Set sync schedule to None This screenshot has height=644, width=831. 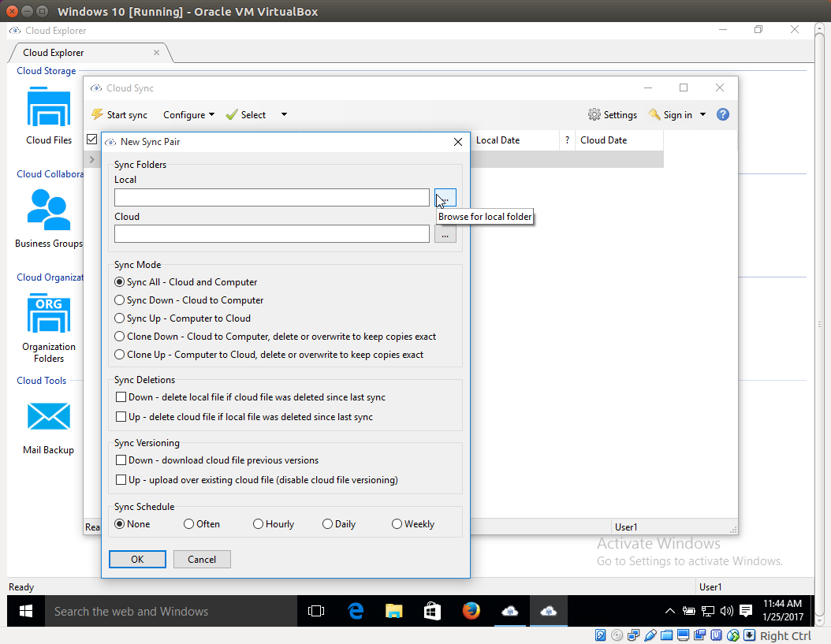tap(120, 523)
